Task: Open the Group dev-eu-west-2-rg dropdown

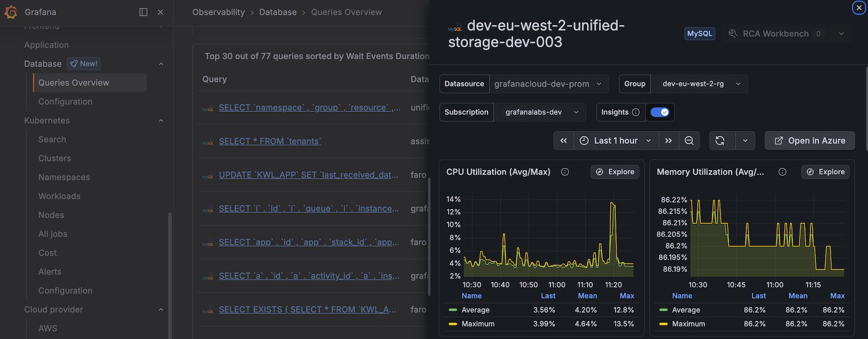Action: [699, 84]
